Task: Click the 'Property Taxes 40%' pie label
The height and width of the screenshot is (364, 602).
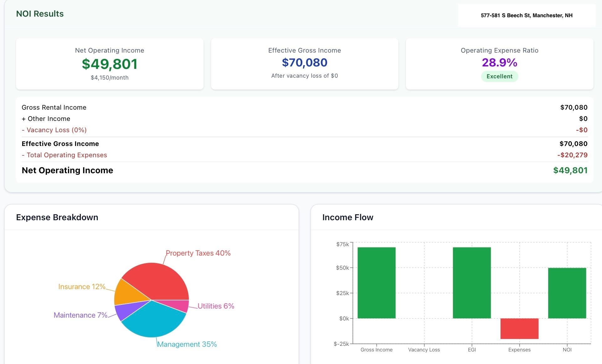Action: [198, 253]
